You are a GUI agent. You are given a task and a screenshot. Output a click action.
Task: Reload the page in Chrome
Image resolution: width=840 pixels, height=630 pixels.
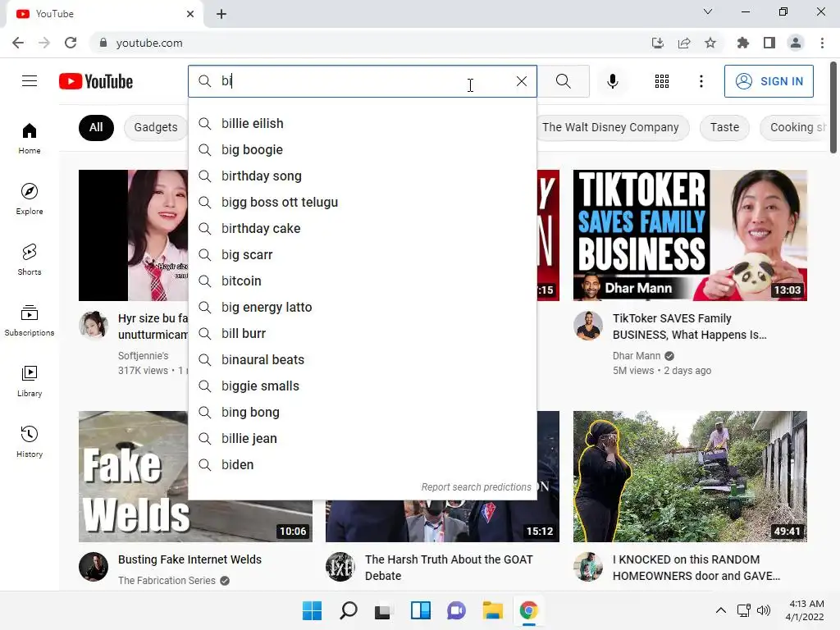pos(71,43)
